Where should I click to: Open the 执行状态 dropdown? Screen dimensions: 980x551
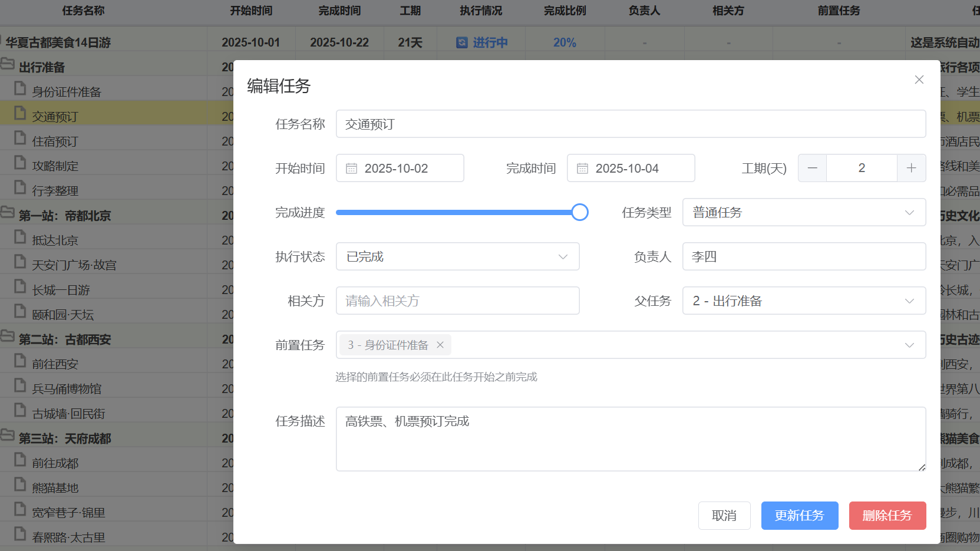tap(457, 256)
